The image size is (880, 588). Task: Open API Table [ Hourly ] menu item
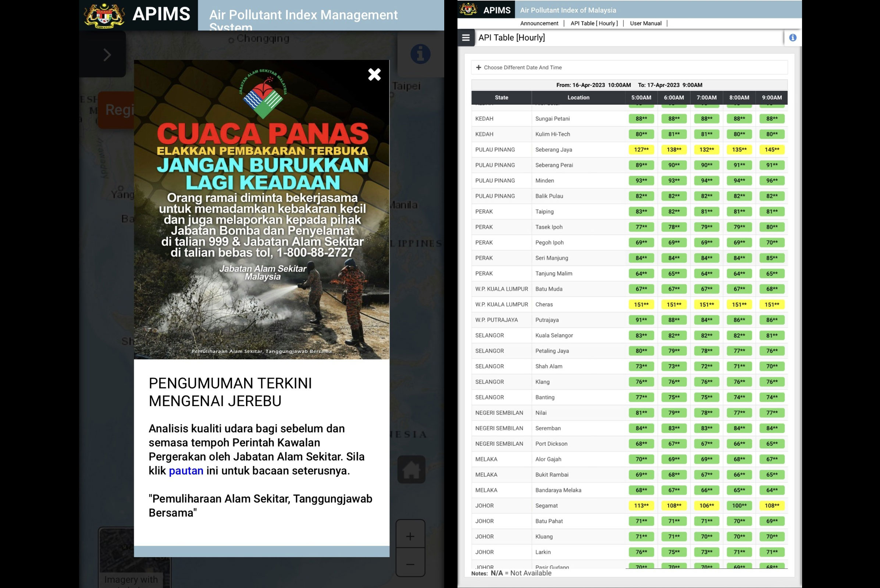594,23
